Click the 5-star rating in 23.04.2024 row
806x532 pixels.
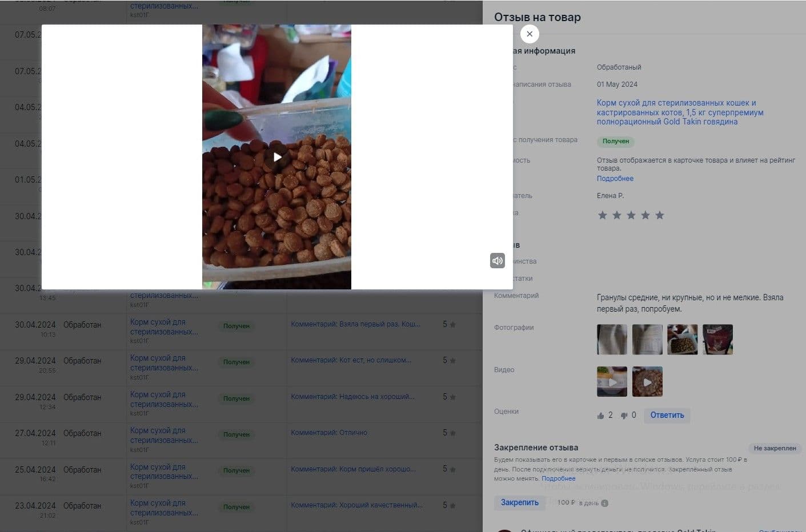(x=449, y=505)
